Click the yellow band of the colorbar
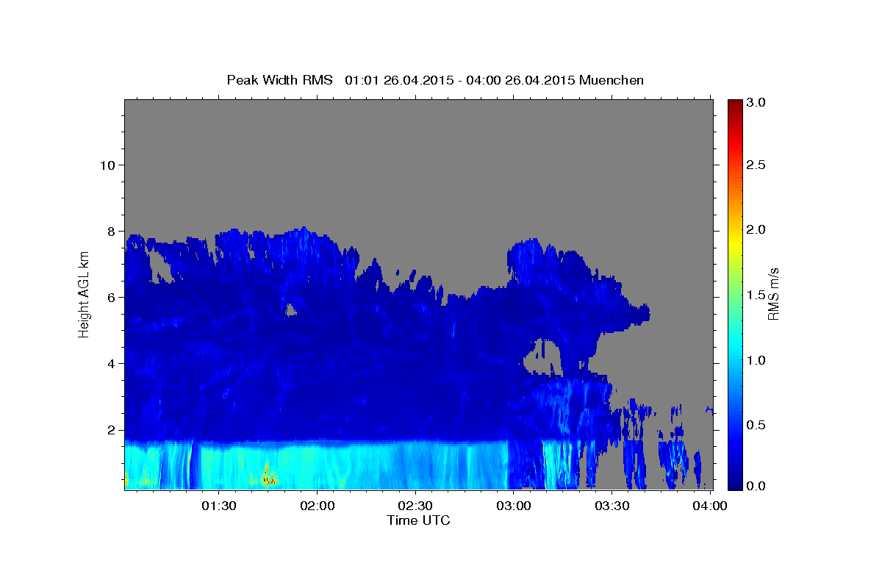 734,243
